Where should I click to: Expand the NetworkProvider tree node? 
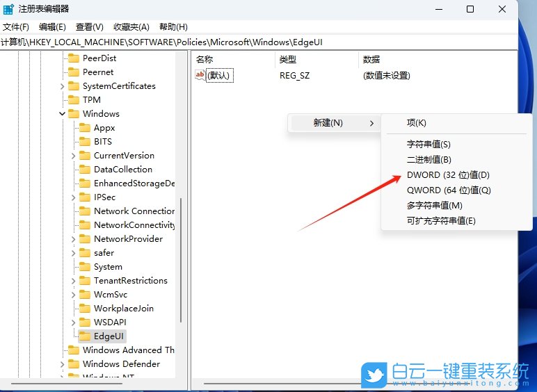[x=73, y=240]
